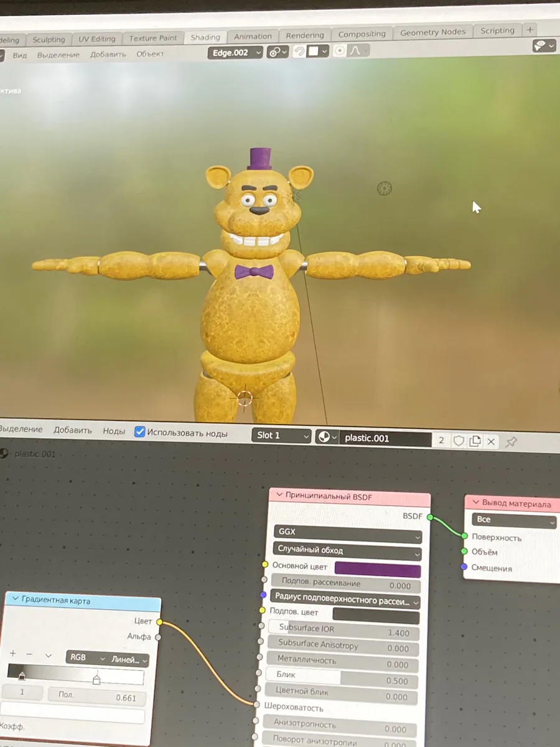Open the Все target dropdown on output node
This screenshot has height=747, width=560.
(x=514, y=520)
